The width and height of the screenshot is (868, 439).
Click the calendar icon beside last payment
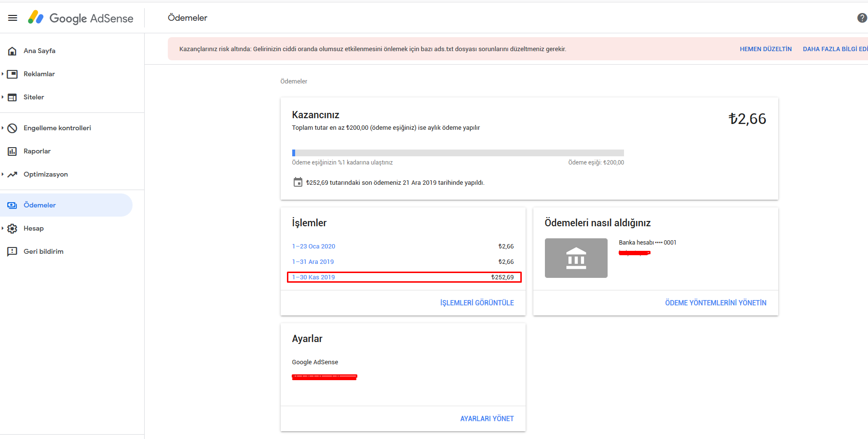pyautogui.click(x=298, y=182)
